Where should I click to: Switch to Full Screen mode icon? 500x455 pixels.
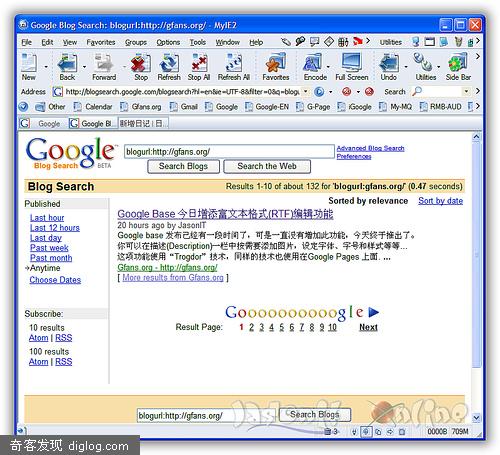352,63
